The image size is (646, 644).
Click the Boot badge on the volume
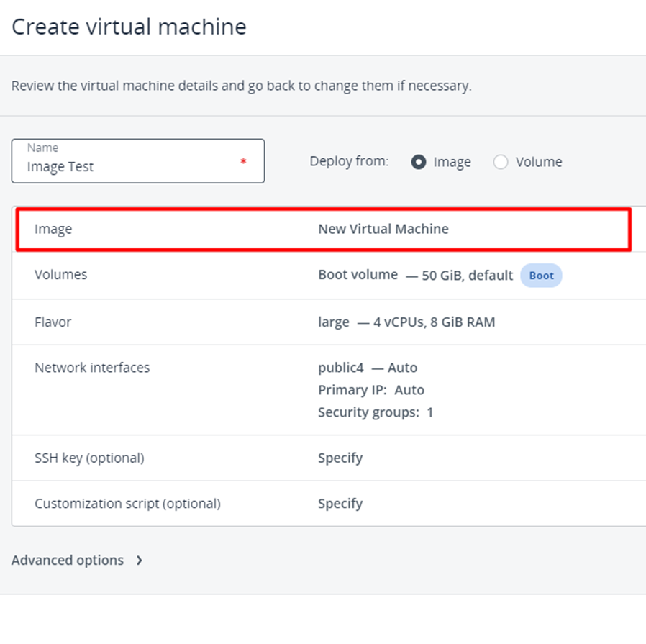coord(541,276)
